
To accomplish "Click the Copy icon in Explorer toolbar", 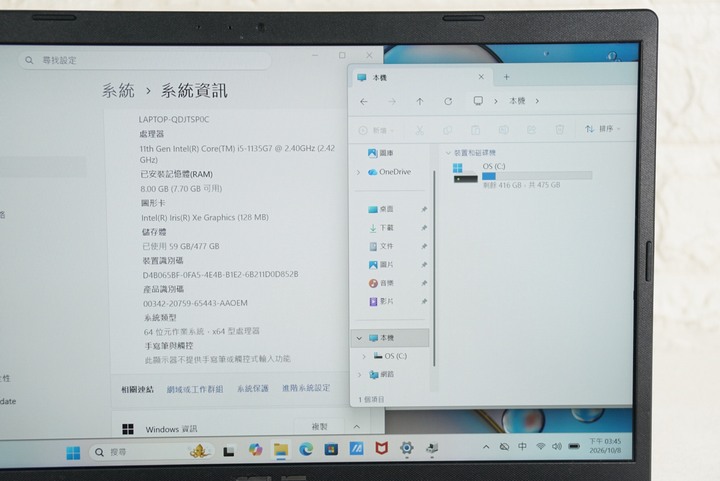I will 447,130.
